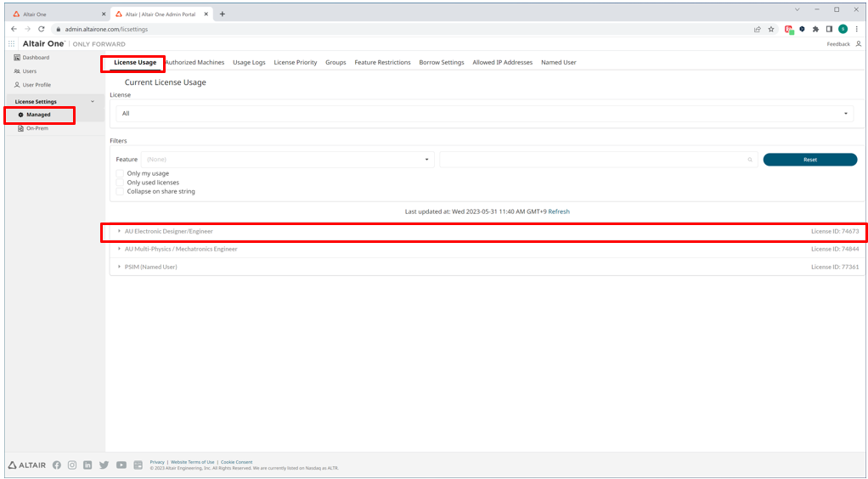Image resolution: width=868 pixels, height=479 pixels.
Task: Click the user account icon beside Feedback
Action: [x=858, y=44]
